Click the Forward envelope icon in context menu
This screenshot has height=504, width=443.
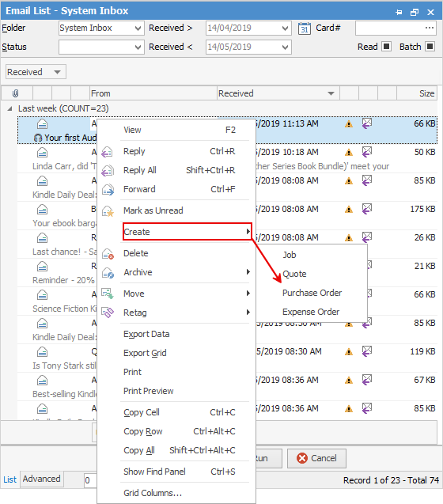(108, 190)
